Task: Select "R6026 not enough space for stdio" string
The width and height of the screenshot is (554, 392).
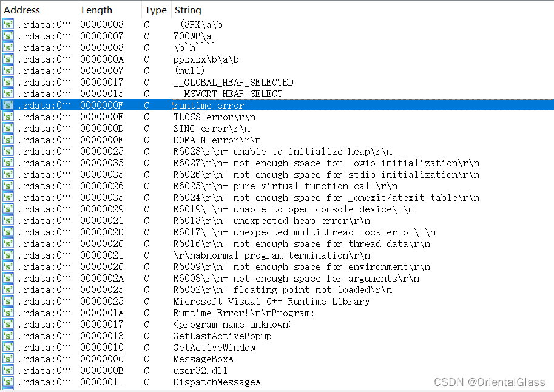Action: tap(326, 175)
